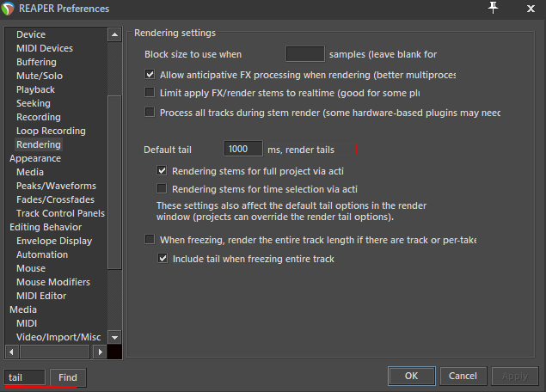Pin the REAPER Preferences window

coord(493,8)
